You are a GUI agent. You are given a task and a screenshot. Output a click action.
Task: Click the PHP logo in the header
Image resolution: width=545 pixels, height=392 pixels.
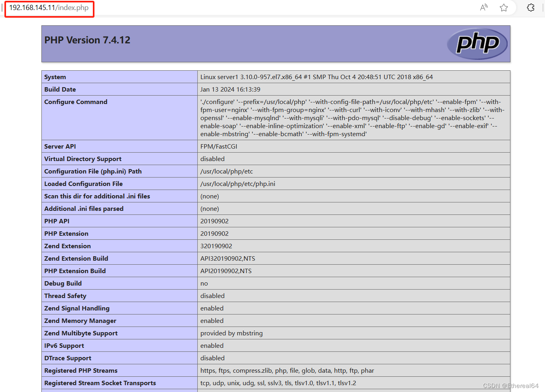(x=477, y=43)
